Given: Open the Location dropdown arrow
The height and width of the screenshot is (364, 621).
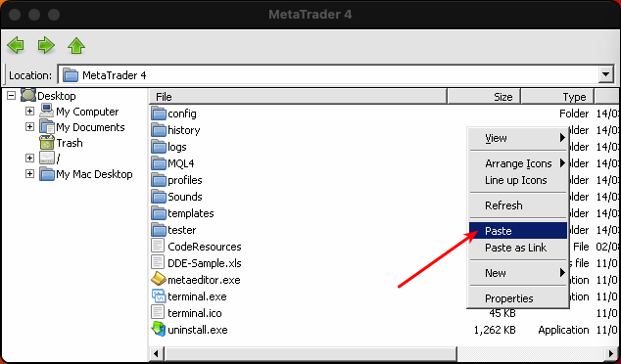Looking at the screenshot, I should tap(606, 74).
